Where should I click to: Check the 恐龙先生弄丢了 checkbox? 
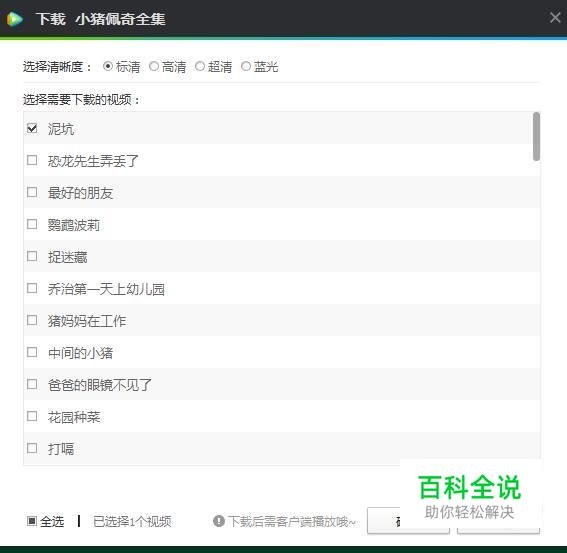[32, 160]
